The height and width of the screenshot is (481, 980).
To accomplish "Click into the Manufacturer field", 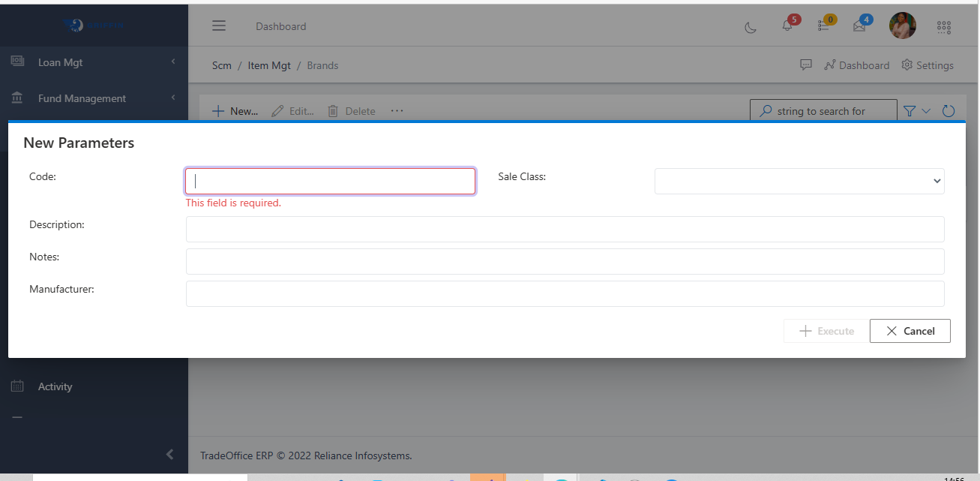I will (565, 293).
